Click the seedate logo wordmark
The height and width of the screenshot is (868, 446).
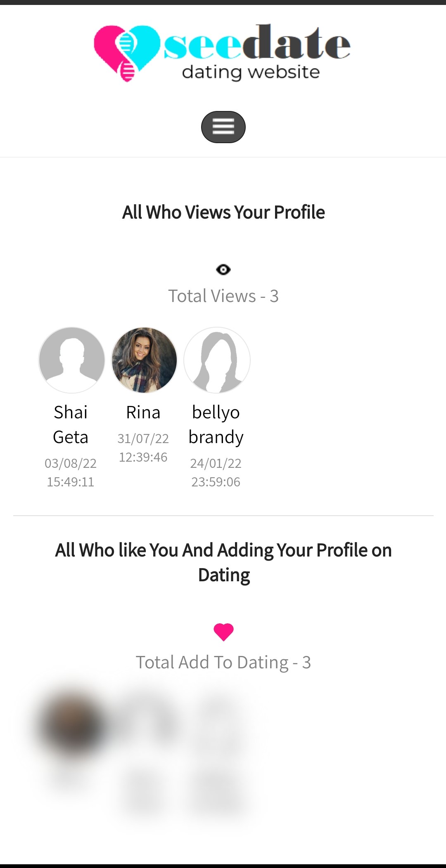pos(257,43)
